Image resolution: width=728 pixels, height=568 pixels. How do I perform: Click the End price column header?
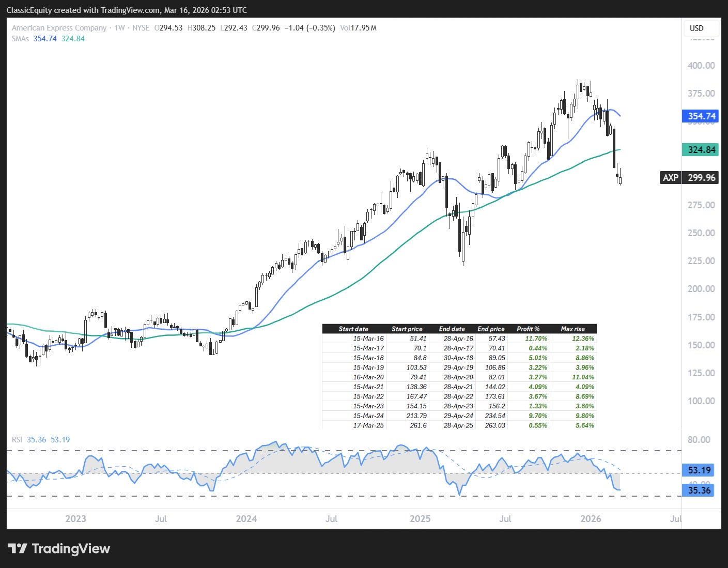pos(491,329)
